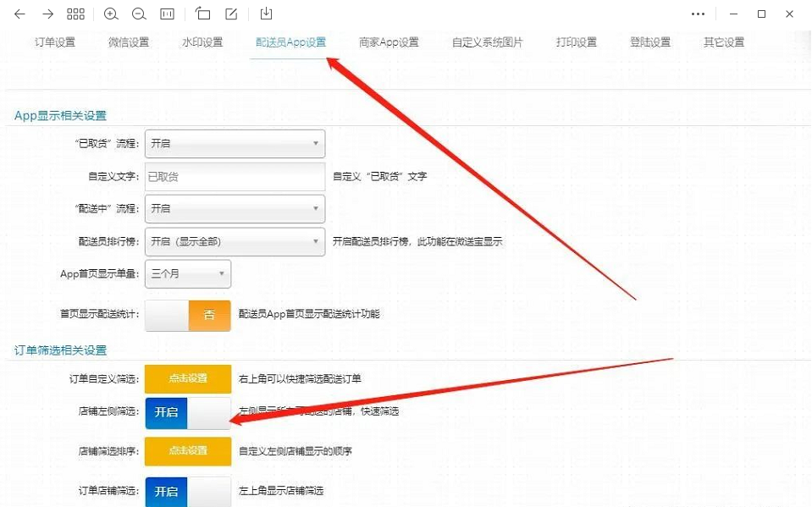Viewport: 812px width, 507px height.
Task: Click into the 自定义文字 input field
Action: coord(235,177)
